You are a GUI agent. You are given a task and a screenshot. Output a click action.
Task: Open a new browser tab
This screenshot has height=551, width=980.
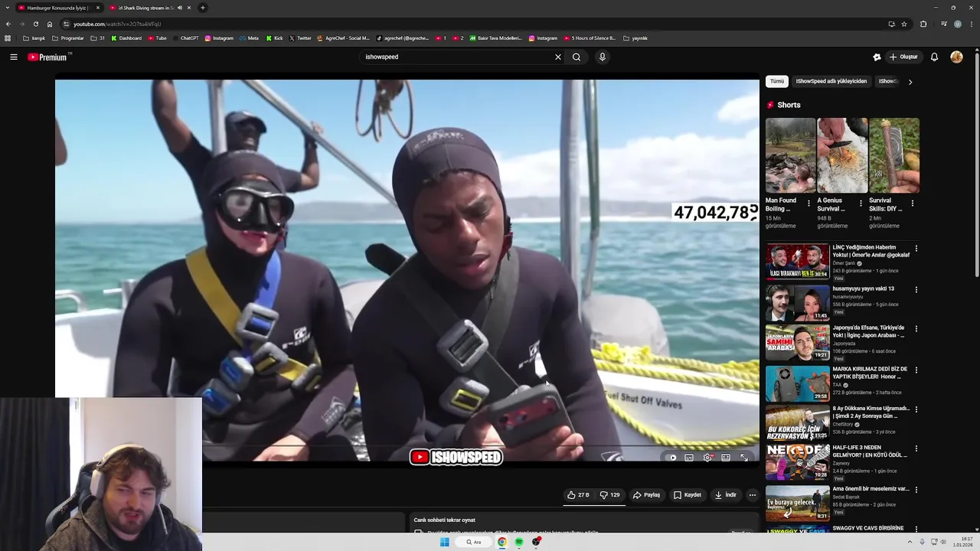(203, 8)
